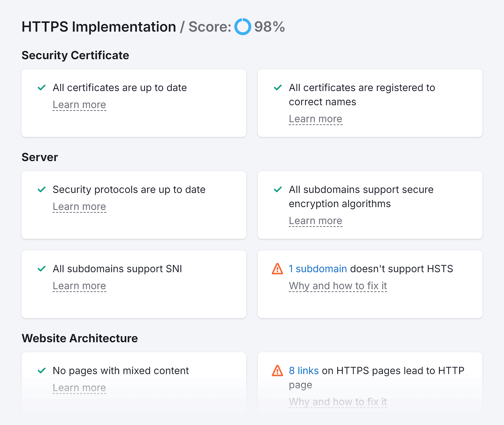Screen dimensions: 504x425
Task: Click the blue score donut chart icon
Action: click(x=243, y=26)
